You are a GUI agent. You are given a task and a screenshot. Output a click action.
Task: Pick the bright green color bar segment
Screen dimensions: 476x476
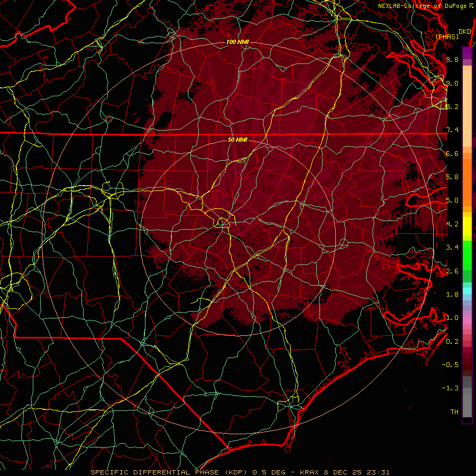467,255
